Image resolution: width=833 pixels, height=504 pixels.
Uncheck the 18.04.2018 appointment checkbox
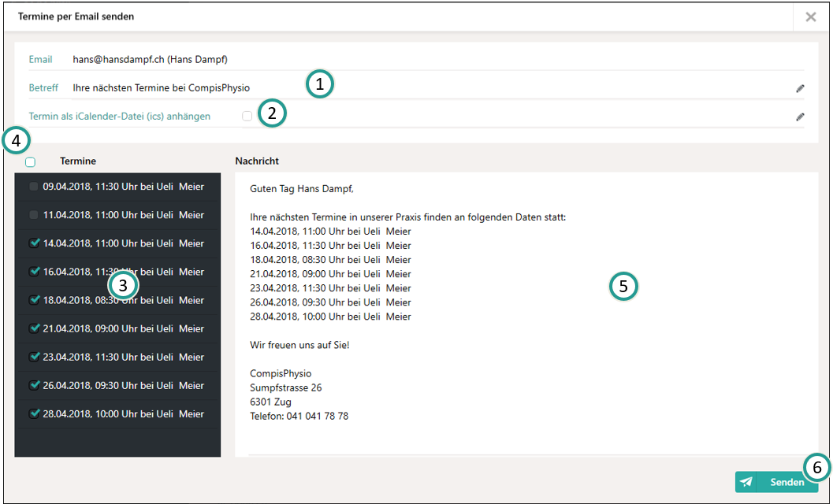pyautogui.click(x=34, y=300)
